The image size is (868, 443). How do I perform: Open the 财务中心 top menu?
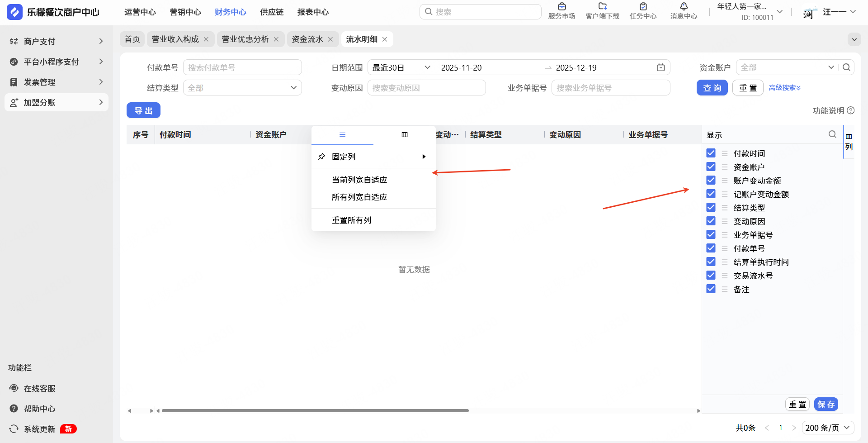pos(231,12)
